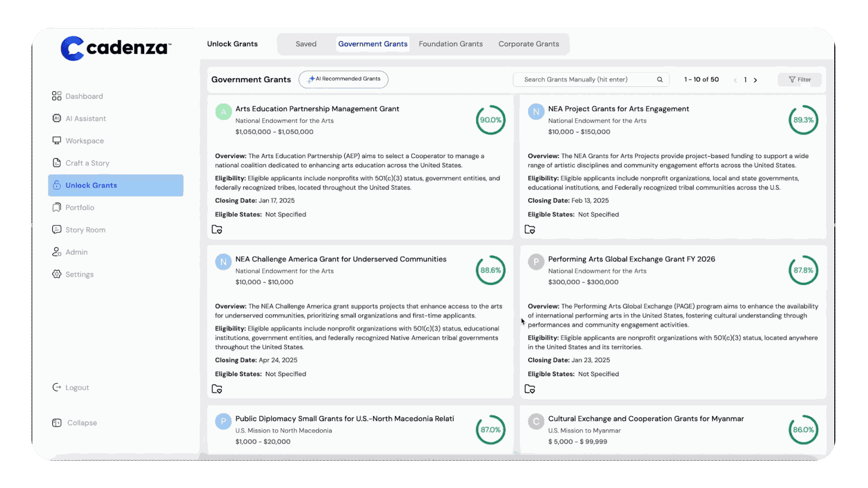This screenshot has width=868, height=488.
Task: Click the 'Closing Date: Feb 13, 2025' text
Action: click(568, 201)
